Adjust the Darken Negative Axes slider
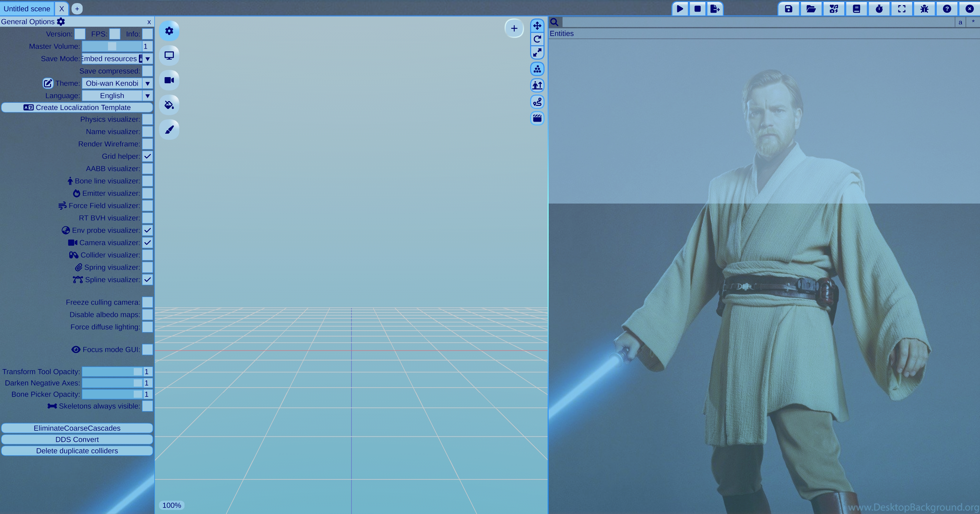The width and height of the screenshot is (980, 514). [x=112, y=383]
